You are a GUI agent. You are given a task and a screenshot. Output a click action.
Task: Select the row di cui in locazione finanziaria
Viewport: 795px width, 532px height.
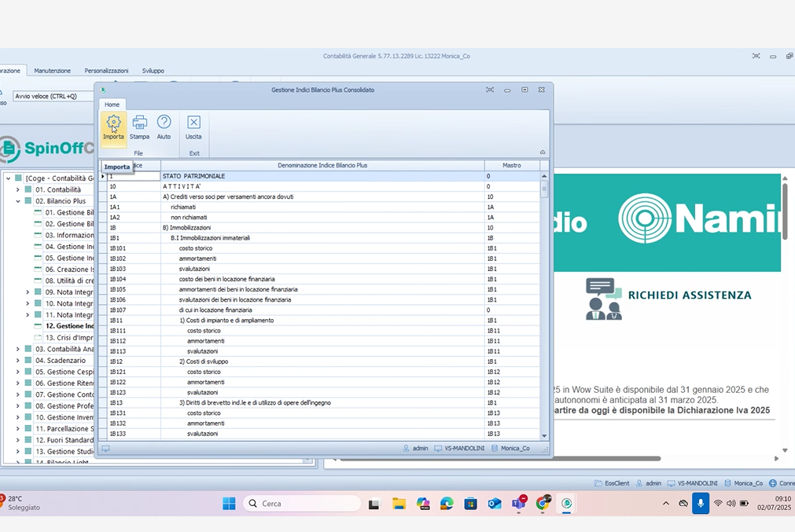pos(323,310)
